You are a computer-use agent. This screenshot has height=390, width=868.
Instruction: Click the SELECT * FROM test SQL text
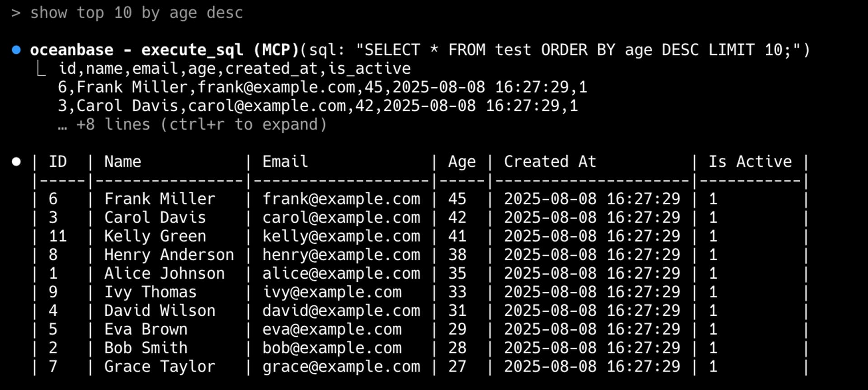click(x=448, y=50)
